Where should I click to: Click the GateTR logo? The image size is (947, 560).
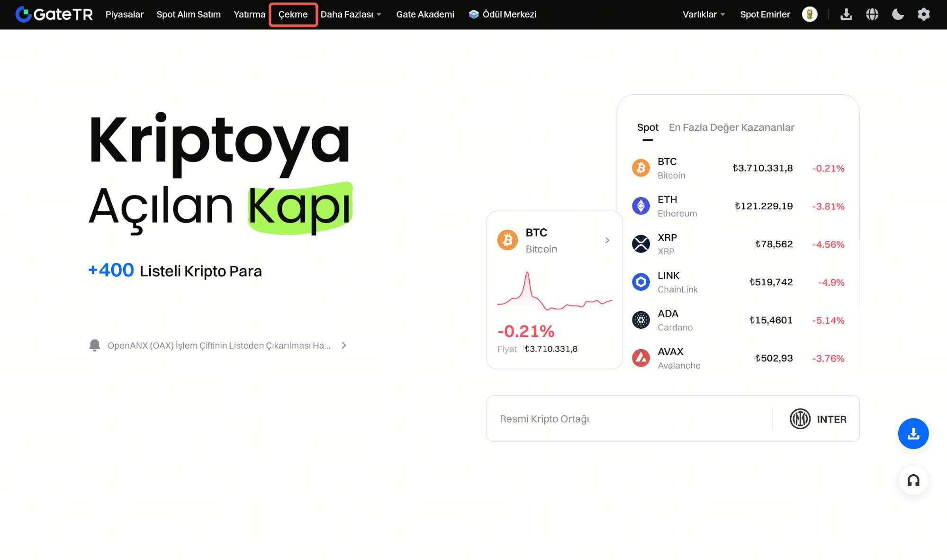tap(54, 14)
